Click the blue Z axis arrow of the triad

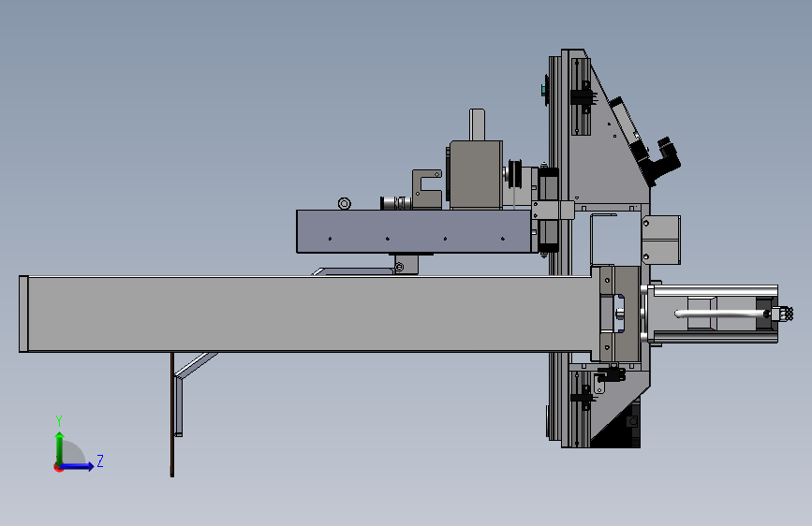click(78, 466)
